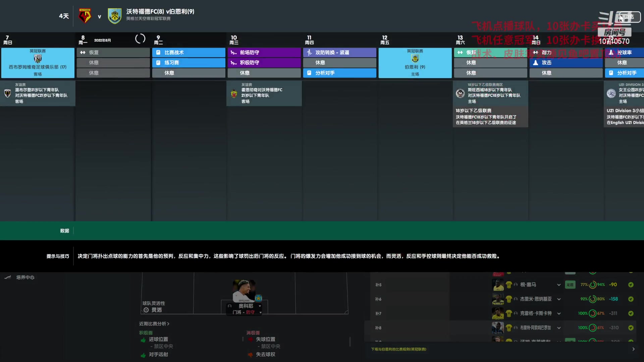This screenshot has width=644, height=362.
Task: Open Tuesday 比赛战术 session
Action: (189, 52)
